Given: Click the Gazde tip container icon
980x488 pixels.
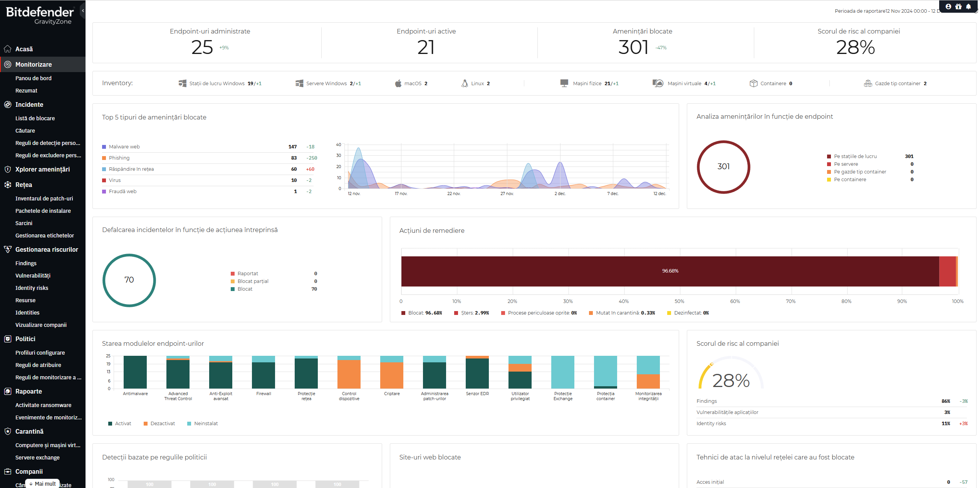Looking at the screenshot, I should [x=868, y=83].
